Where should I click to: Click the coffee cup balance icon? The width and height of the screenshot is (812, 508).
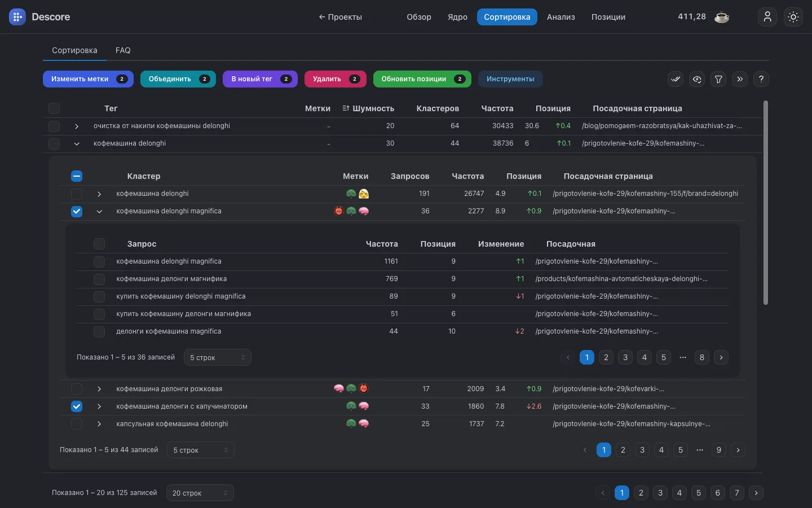(x=722, y=17)
